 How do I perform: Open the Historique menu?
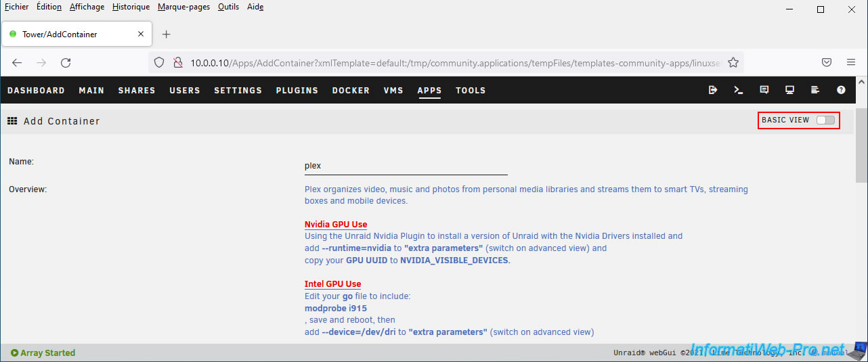[x=131, y=7]
